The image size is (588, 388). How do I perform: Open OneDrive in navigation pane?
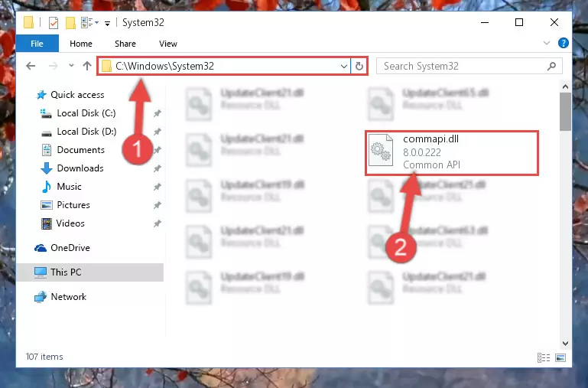coord(70,248)
